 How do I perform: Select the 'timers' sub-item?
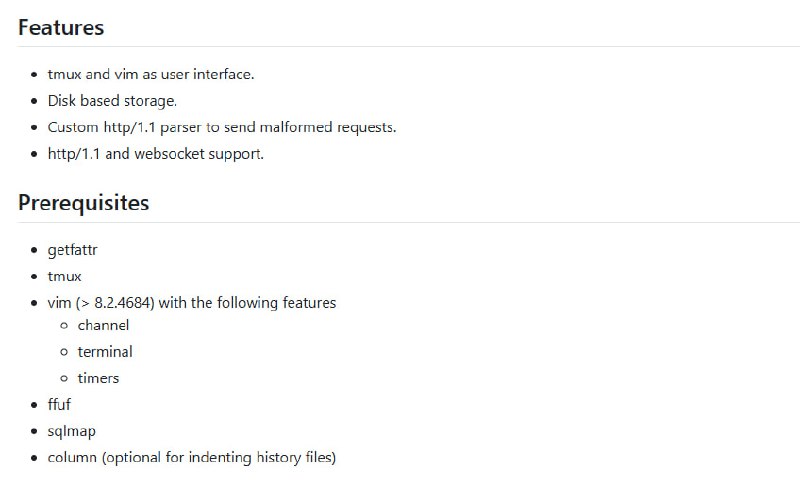pyautogui.click(x=98, y=378)
